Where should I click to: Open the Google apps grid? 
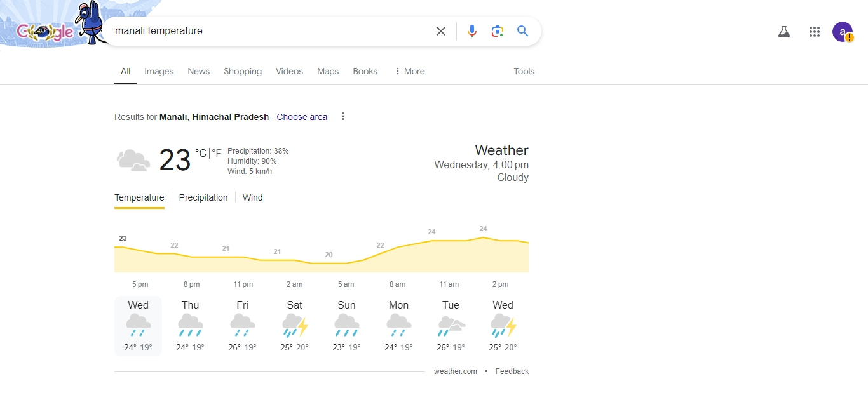pos(815,32)
